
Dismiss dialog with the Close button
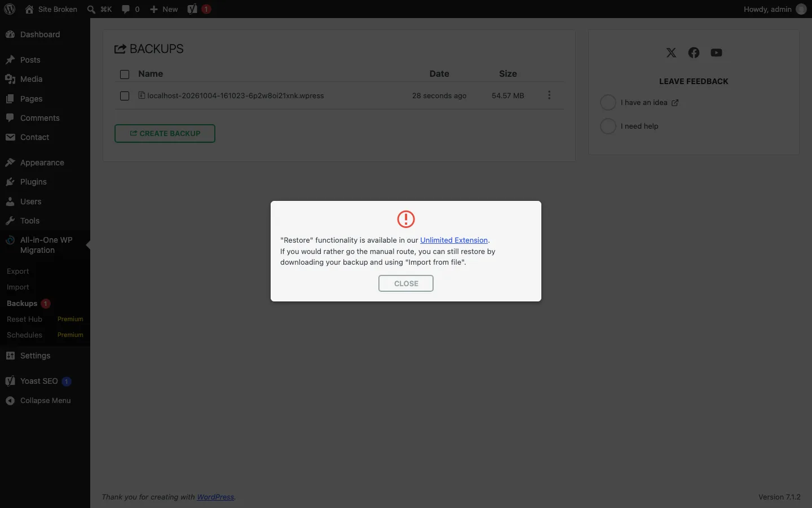[406, 283]
